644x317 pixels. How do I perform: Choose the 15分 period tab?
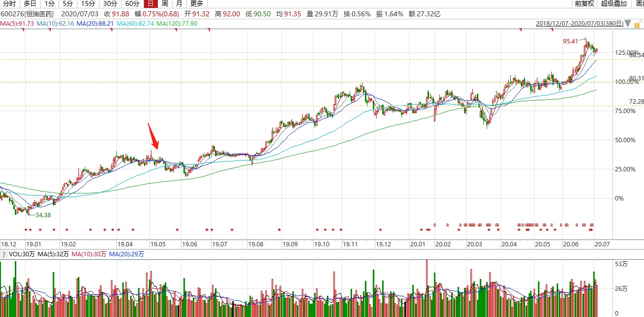[x=88, y=3]
